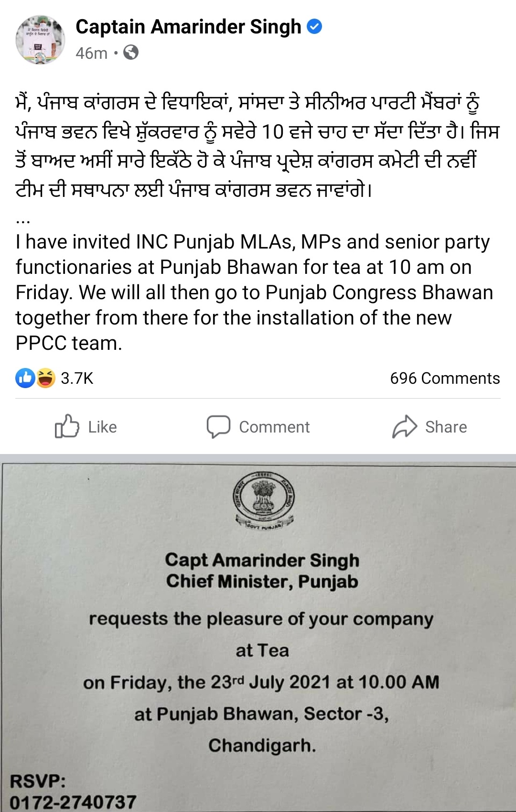Click the blue verified badge
516x812 pixels.
click(314, 27)
